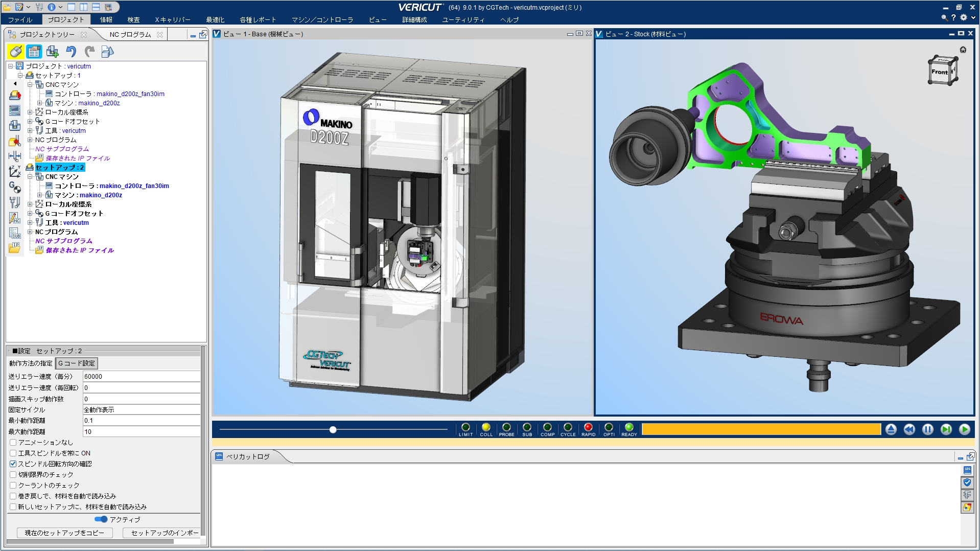Click セットアップのインポー button
Viewport: 980px width, 551px height.
click(x=162, y=533)
